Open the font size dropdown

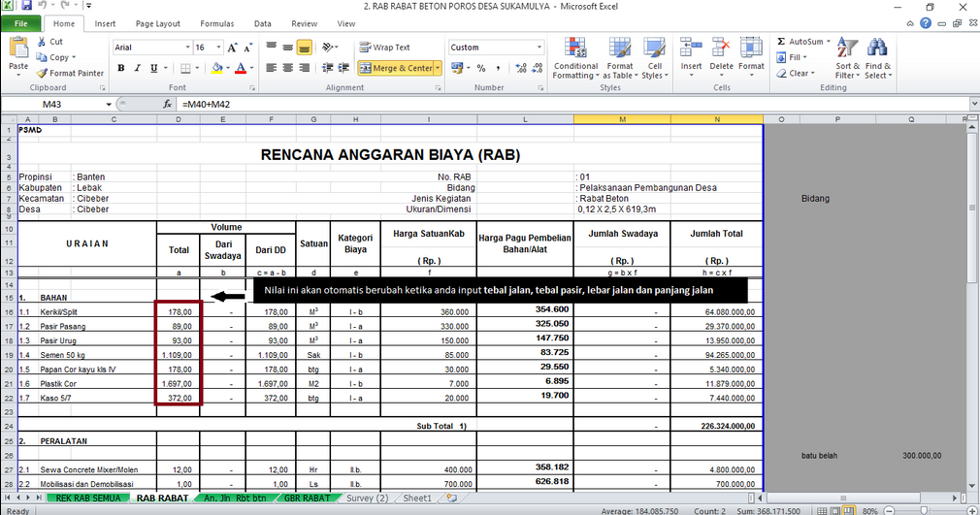218,48
